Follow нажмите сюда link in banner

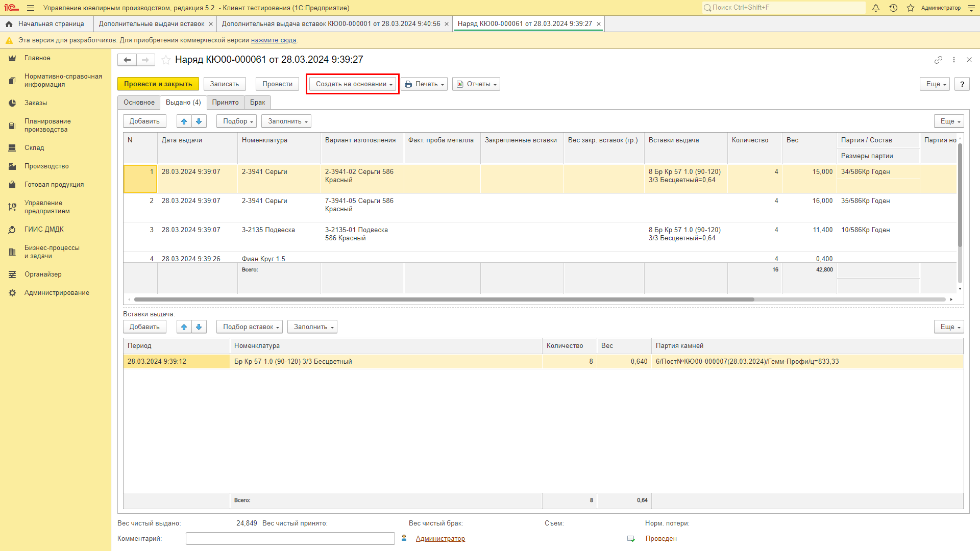274,40
